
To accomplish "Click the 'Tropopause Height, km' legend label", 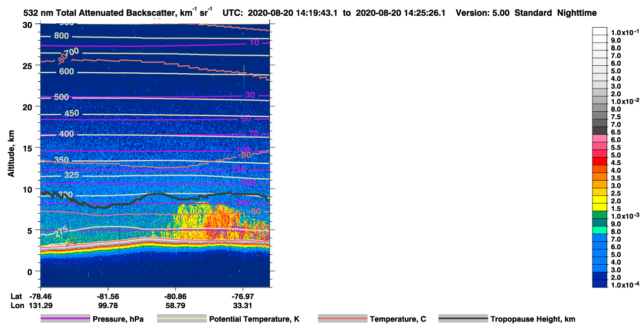I will point(533,319).
